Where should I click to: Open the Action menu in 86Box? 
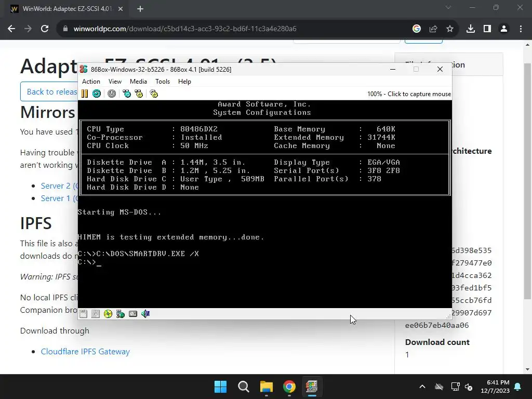(91, 82)
